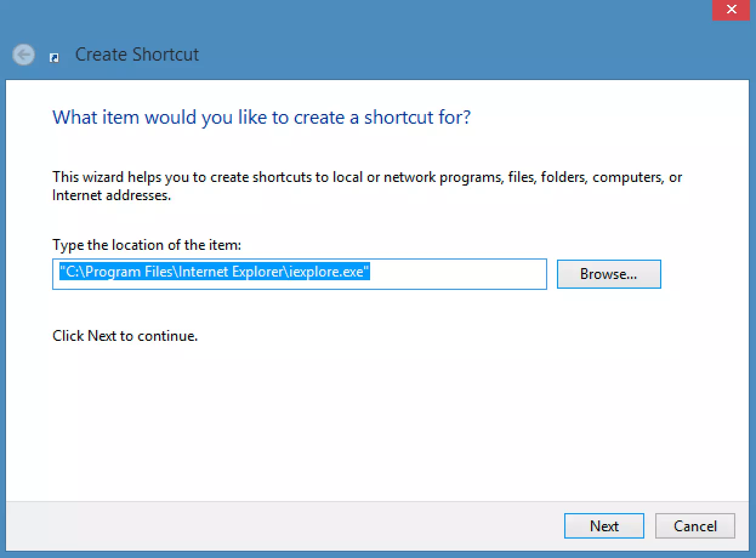Click the heading 'What item would you like to create a shortcut for?'
The width and height of the screenshot is (756, 558).
[x=262, y=117]
